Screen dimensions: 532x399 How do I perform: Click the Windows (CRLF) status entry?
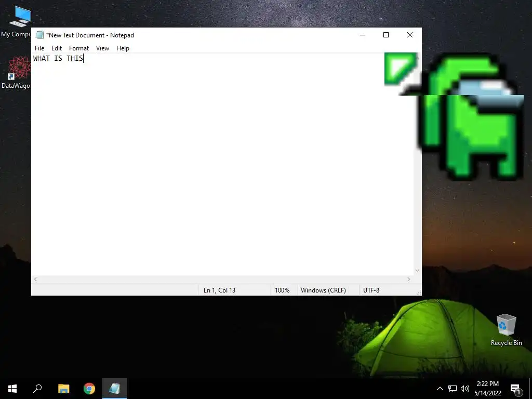[323, 290]
